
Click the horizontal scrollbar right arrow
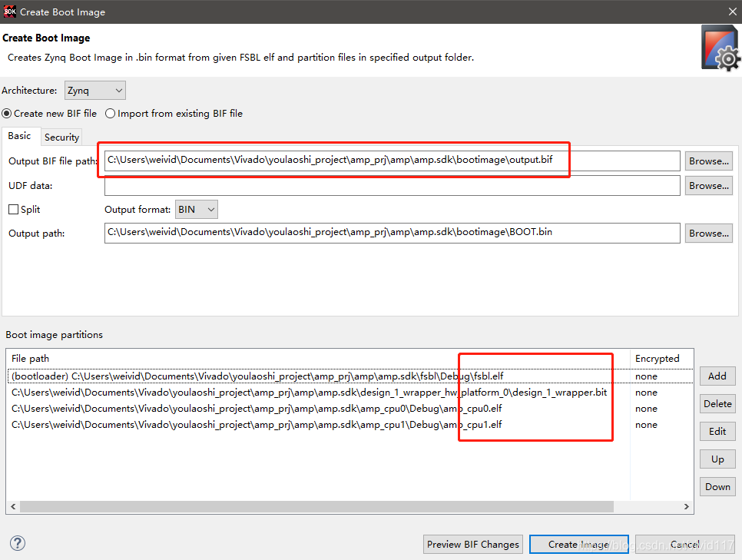coord(686,506)
